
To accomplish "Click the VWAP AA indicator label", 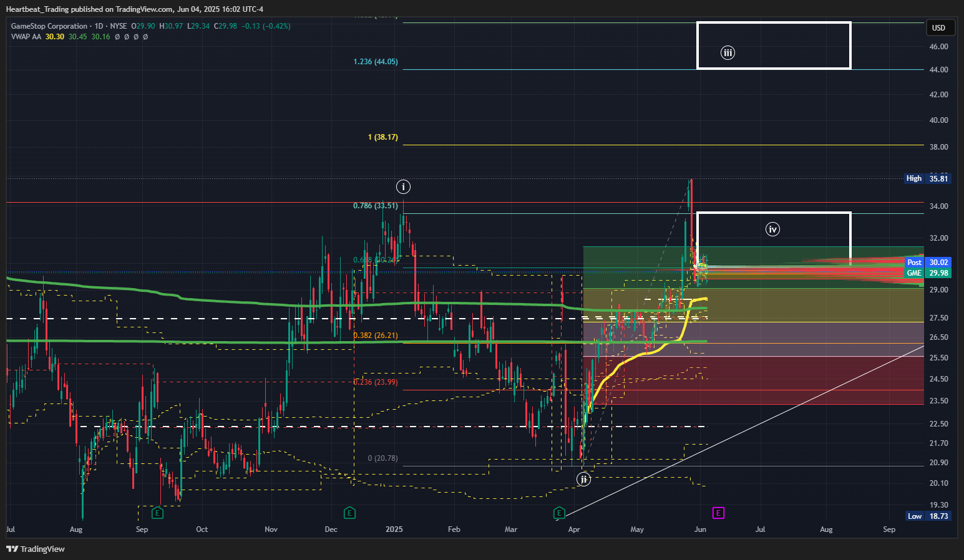I will click(x=26, y=37).
